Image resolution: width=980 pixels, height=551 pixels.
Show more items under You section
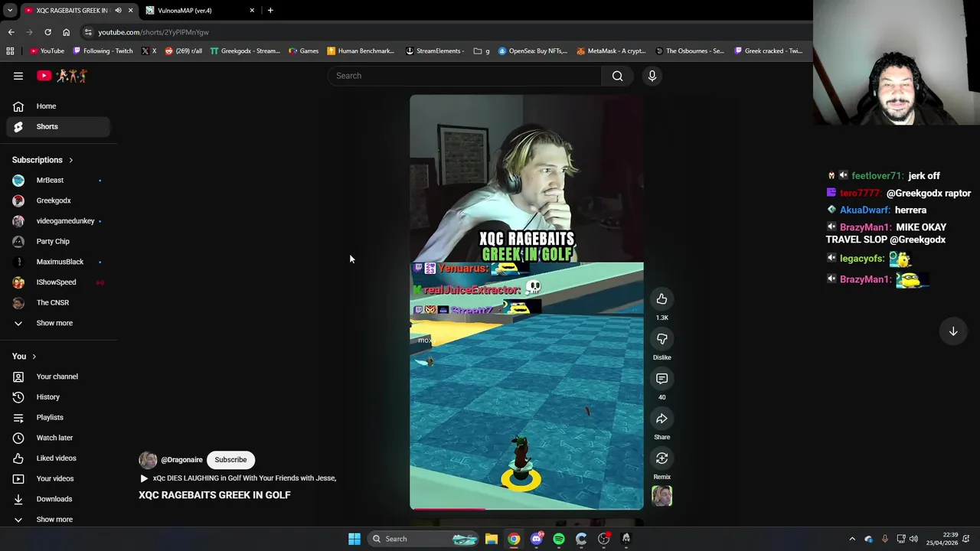(x=58, y=520)
